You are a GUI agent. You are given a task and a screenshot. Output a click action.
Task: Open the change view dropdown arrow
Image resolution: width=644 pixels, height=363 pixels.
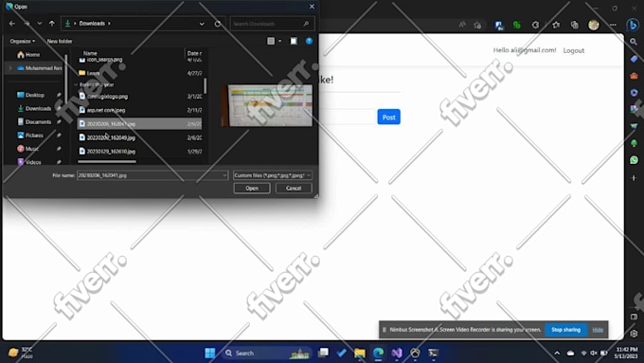[x=280, y=41]
